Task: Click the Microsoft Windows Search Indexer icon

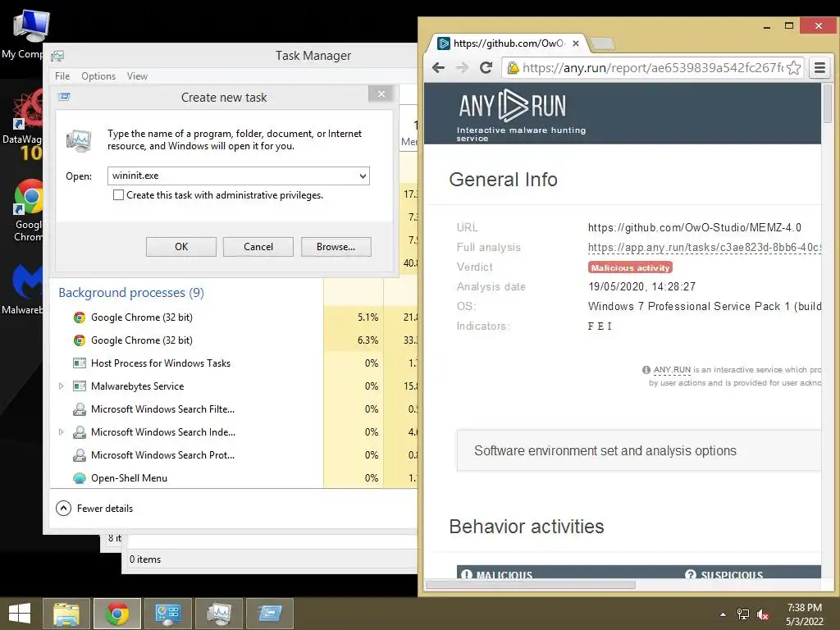Action: (x=80, y=432)
